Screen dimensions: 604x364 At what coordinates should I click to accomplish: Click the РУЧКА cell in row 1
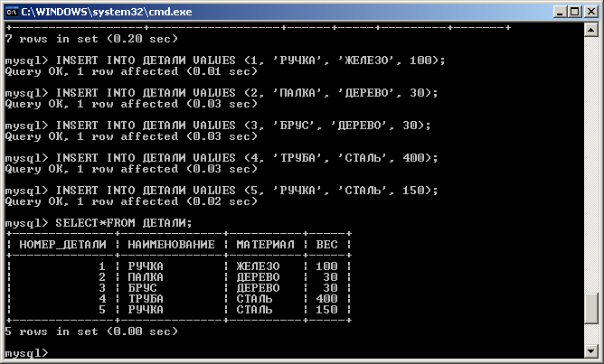pyautogui.click(x=146, y=266)
